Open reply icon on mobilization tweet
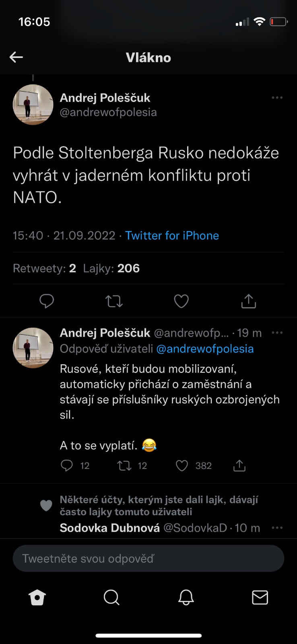 pyautogui.click(x=67, y=466)
